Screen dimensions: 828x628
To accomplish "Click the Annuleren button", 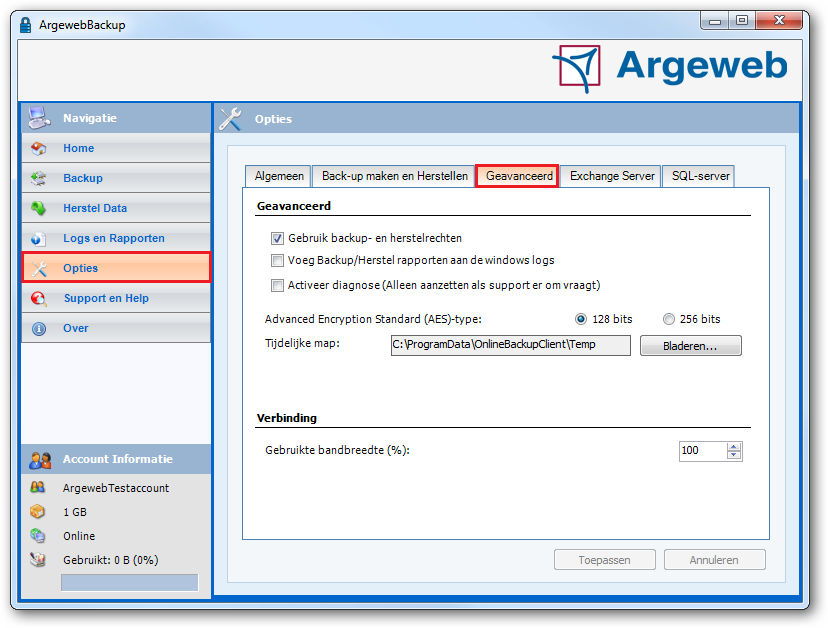I will tap(714, 560).
